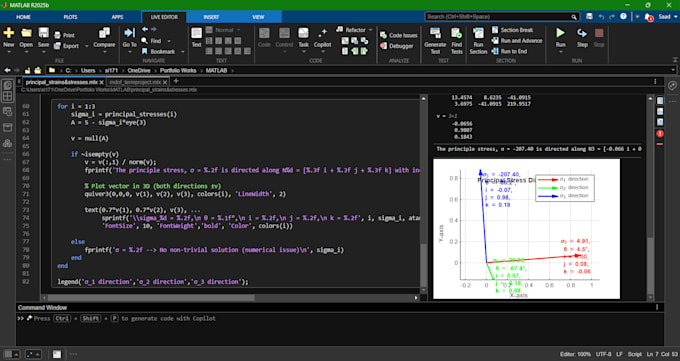Click the title-bar save disk icon
Viewport: 680px width, 361px height.
589,16
